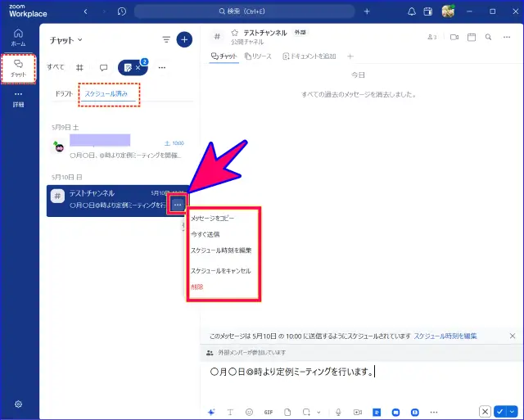
Task: Remove the drafts filter chip
Action: (138, 68)
